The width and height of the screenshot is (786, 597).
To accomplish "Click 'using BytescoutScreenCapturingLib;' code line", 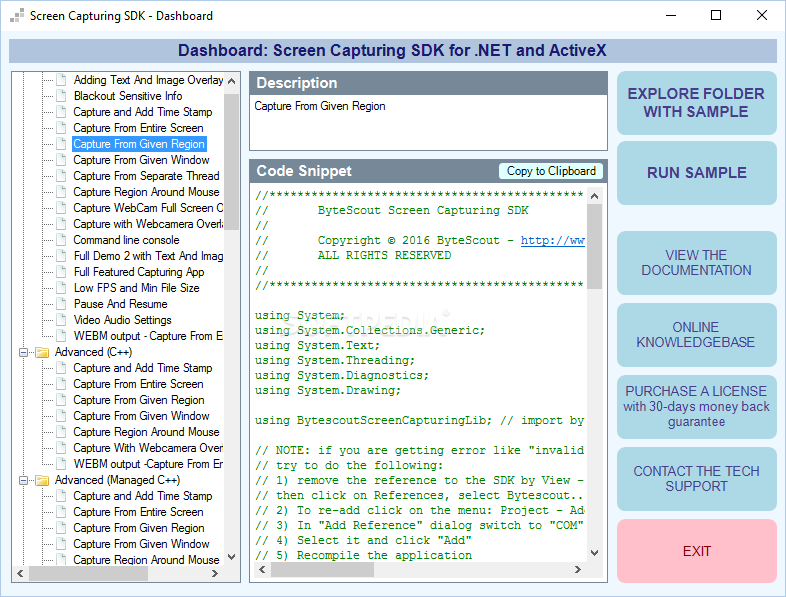I will (373, 421).
